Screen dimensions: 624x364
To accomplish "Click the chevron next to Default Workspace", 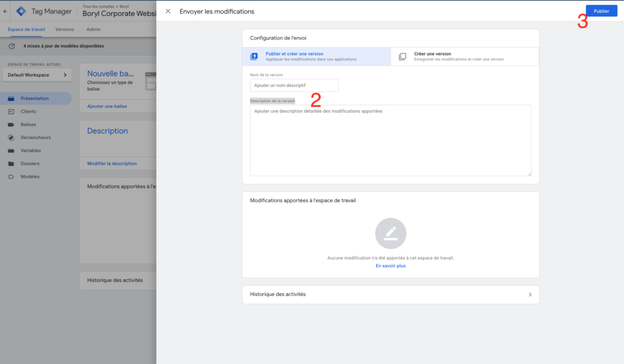I will 65,75.
